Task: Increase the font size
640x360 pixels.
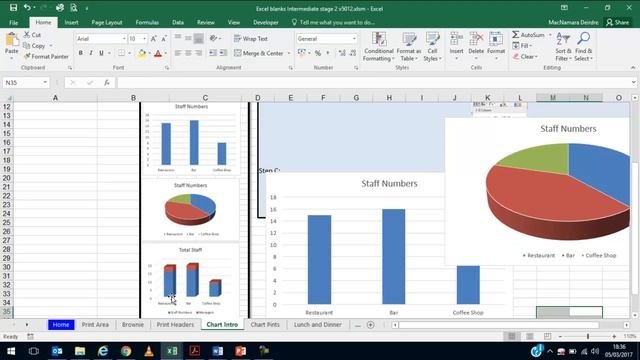Action: click(x=154, y=39)
